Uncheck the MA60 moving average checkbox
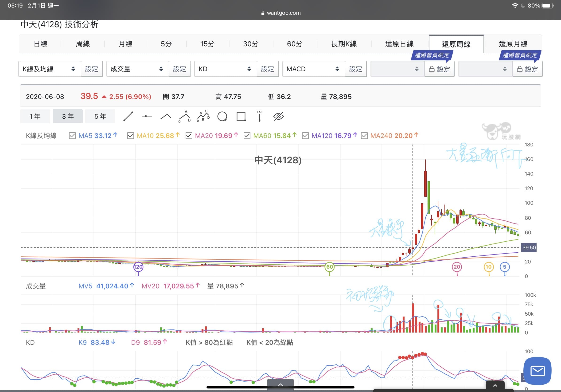Image resolution: width=561 pixels, height=392 pixels. pos(247,136)
